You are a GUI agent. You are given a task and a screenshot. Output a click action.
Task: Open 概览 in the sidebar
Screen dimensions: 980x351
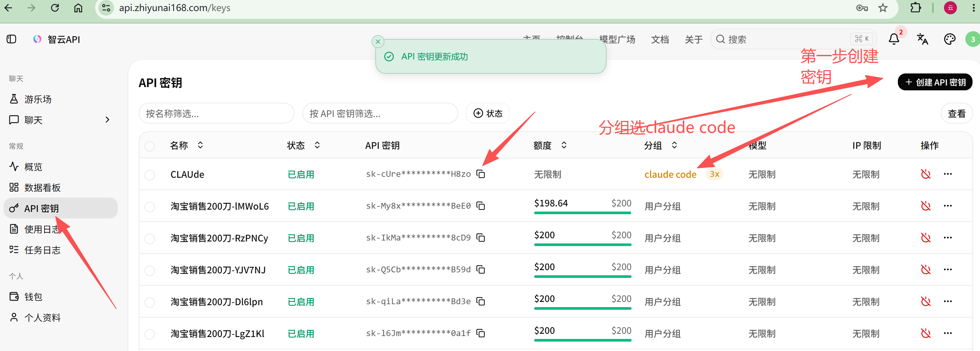(61, 167)
